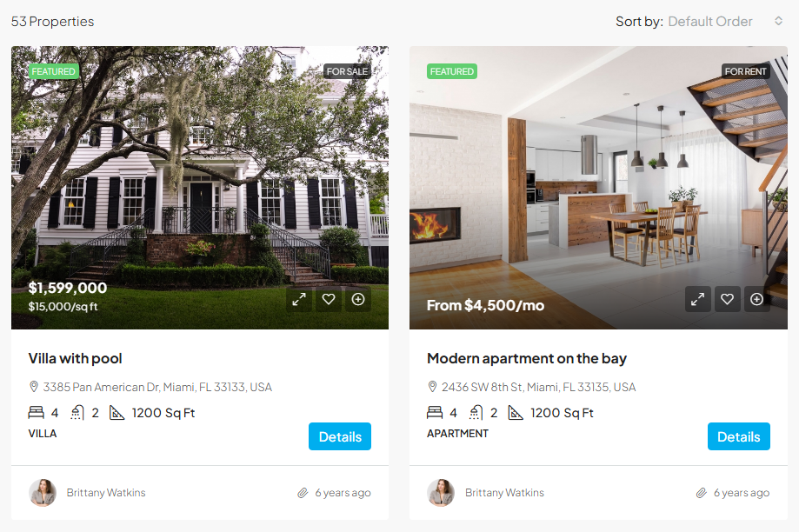799x532 pixels.
Task: Open Details for Villa with pool
Action: (340, 436)
